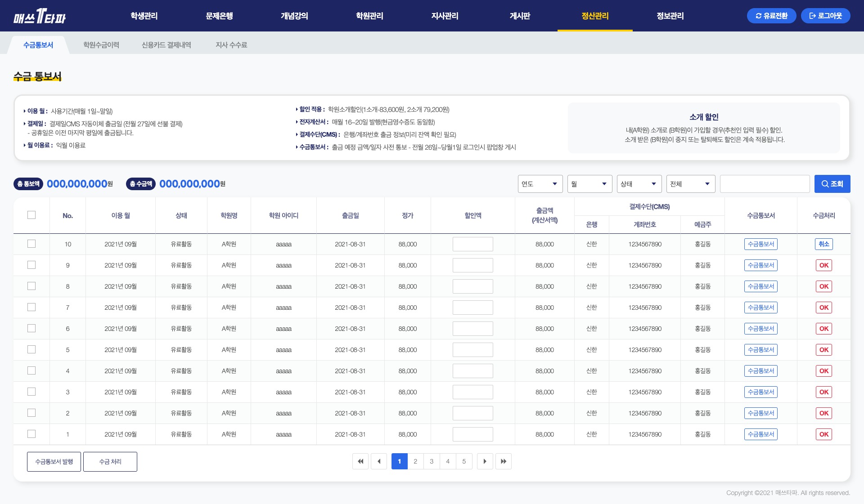Click the 조회 search button

[832, 184]
